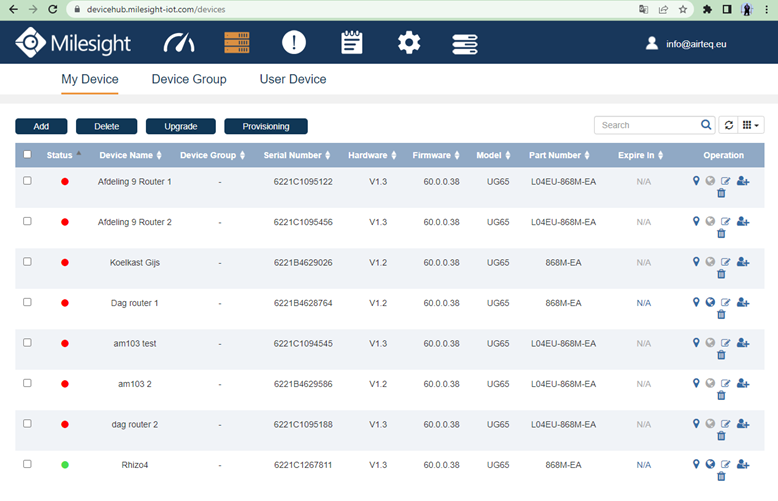Open the Alarm exclamation icon

coord(294,43)
